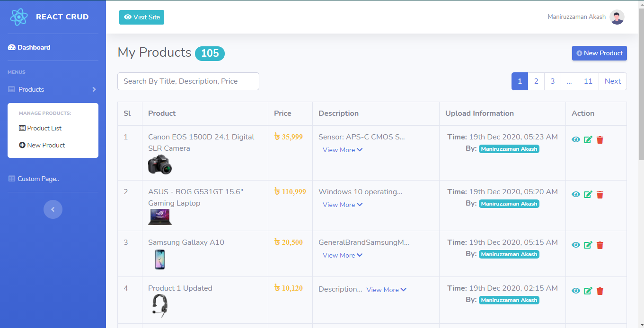This screenshot has height=328, width=644.
Task: Open the Dashboard sidebar icon
Action: coord(12,47)
